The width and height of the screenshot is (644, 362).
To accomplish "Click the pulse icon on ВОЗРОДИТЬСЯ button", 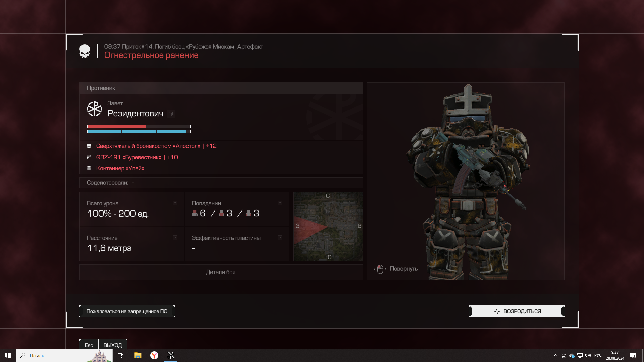I will pyautogui.click(x=497, y=311).
